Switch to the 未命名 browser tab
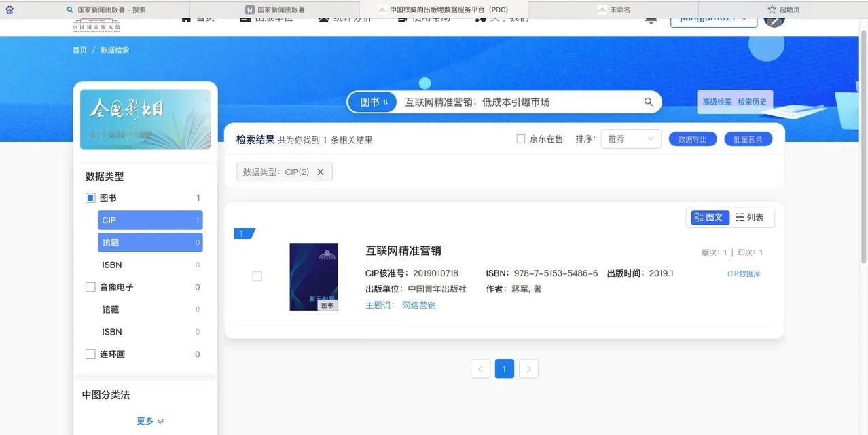The width and height of the screenshot is (868, 435). [614, 10]
